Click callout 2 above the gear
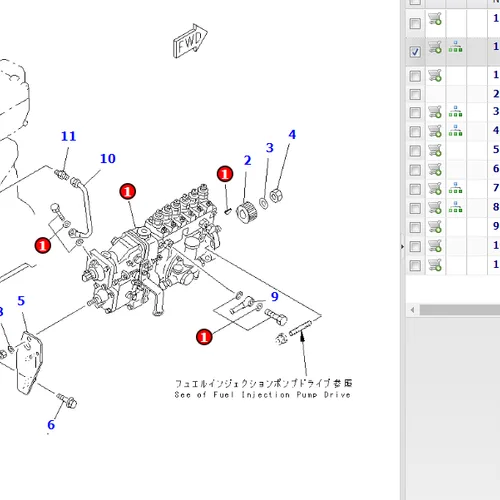500x500 pixels. click(x=247, y=160)
